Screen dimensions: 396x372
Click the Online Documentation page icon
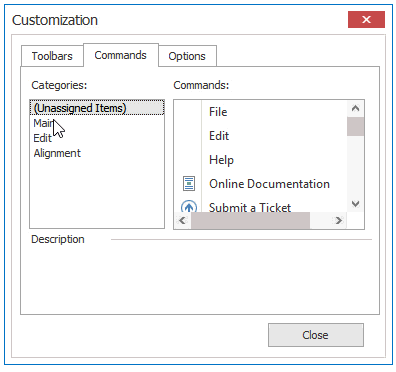point(189,184)
